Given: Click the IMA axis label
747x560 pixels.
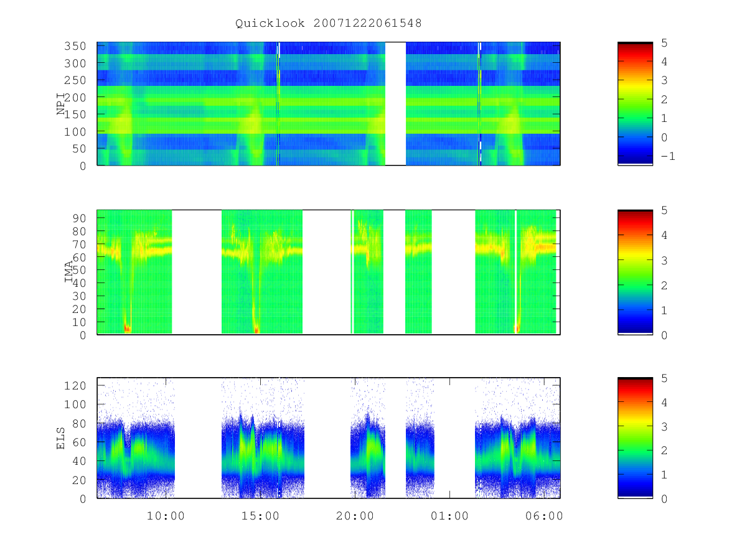Looking at the screenshot, I should pyautogui.click(x=70, y=272).
